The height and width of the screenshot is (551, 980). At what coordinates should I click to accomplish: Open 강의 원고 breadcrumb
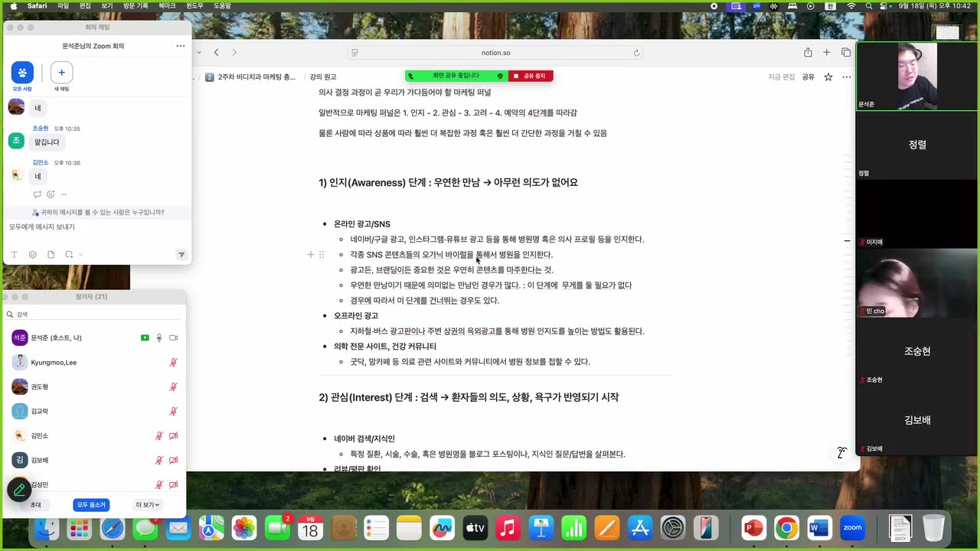(x=323, y=77)
